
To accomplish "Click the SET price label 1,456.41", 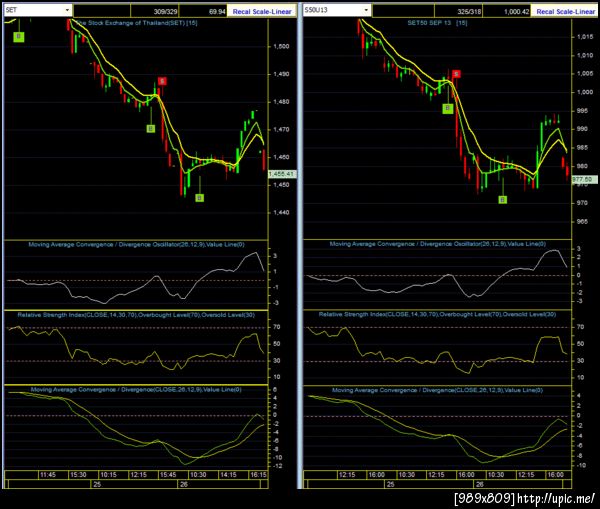I will click(282, 174).
